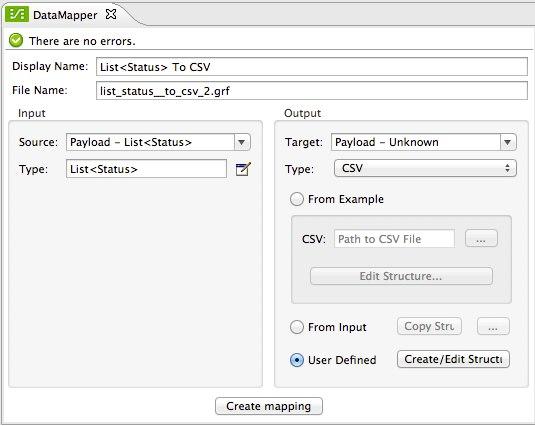The width and height of the screenshot is (535, 426).
Task: Select the From Input radio button
Action: tap(297, 327)
